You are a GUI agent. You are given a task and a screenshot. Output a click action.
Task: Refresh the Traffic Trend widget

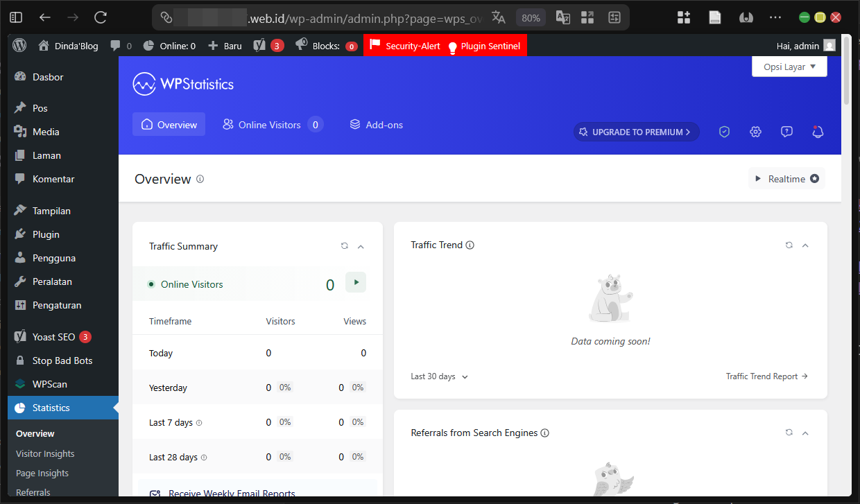pyautogui.click(x=789, y=245)
